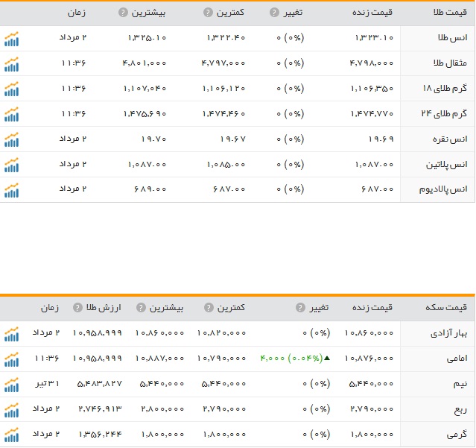Click help icon beside بیشترین in coin table

pyautogui.click(x=141, y=308)
